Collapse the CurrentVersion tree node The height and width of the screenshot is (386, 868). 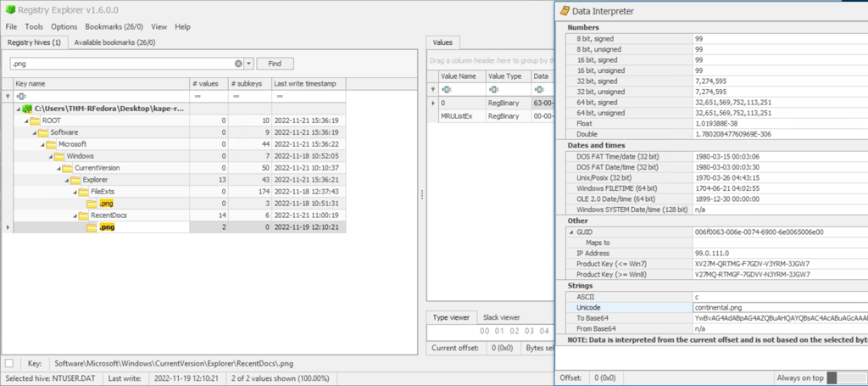coord(58,168)
